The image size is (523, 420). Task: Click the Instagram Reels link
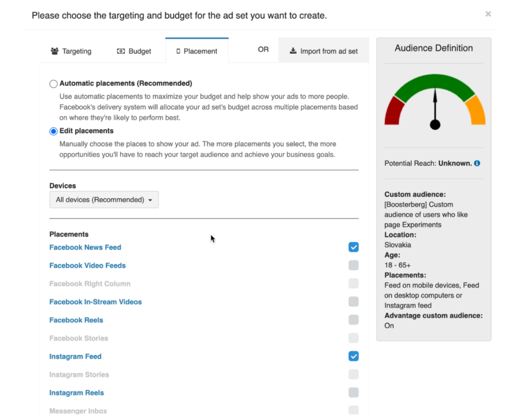(77, 392)
